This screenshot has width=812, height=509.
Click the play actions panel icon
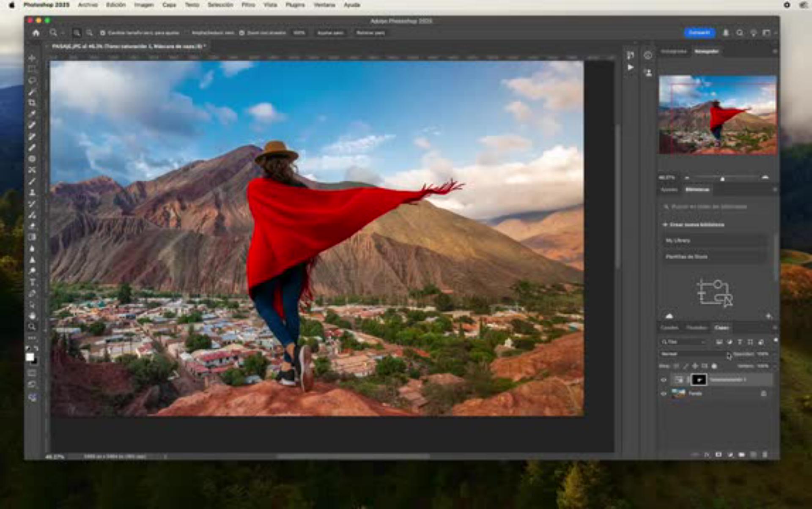pos(630,67)
